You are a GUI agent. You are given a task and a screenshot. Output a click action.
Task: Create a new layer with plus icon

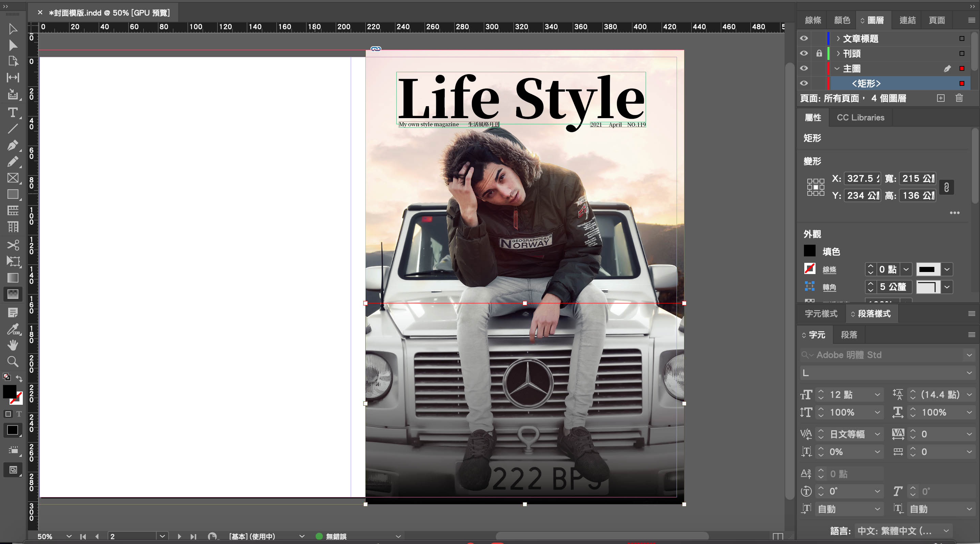coord(941,98)
